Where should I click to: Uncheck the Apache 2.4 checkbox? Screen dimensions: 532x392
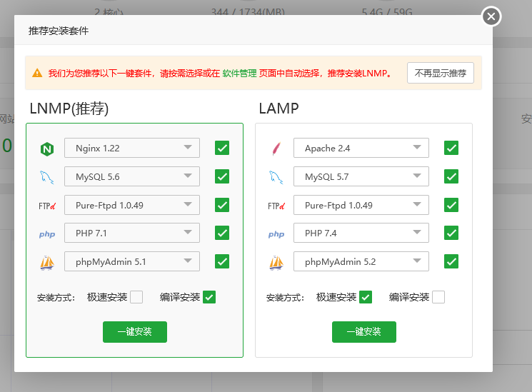click(451, 148)
